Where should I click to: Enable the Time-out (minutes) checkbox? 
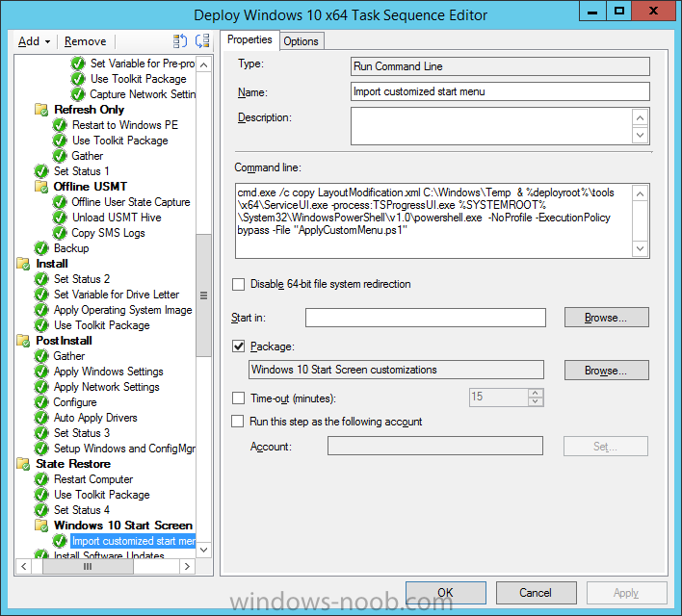coord(238,398)
